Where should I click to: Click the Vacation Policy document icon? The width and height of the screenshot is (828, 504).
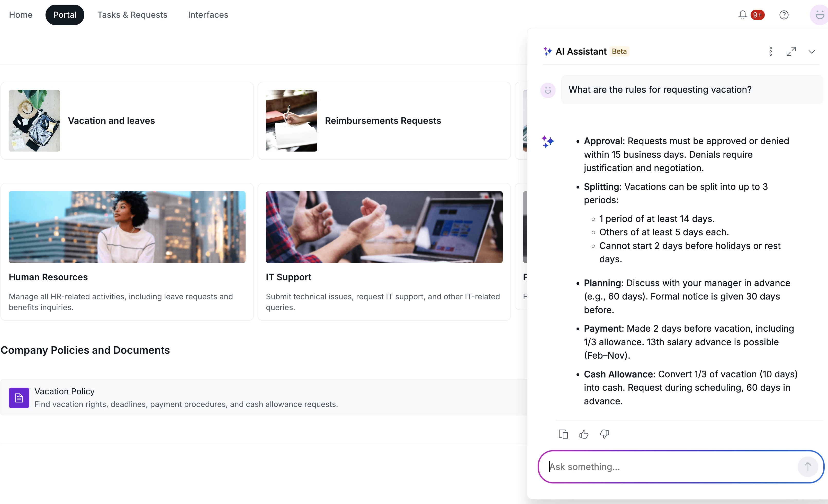(x=19, y=398)
